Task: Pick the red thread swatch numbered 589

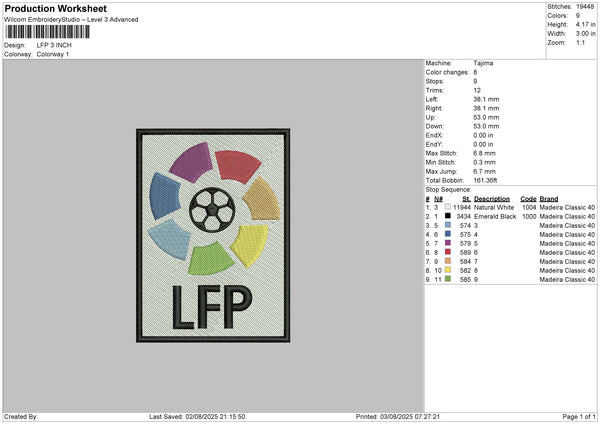Action: point(448,253)
